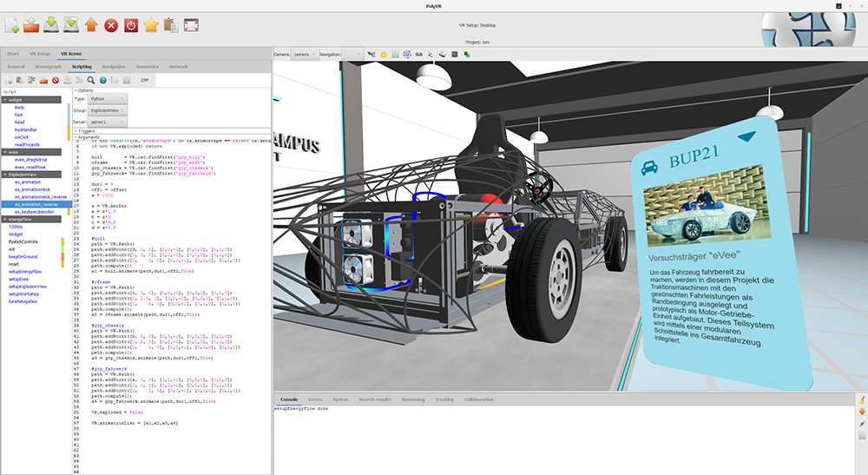Expand the energyFlow script group
Viewport: 868px width, 475px height.
4,220
